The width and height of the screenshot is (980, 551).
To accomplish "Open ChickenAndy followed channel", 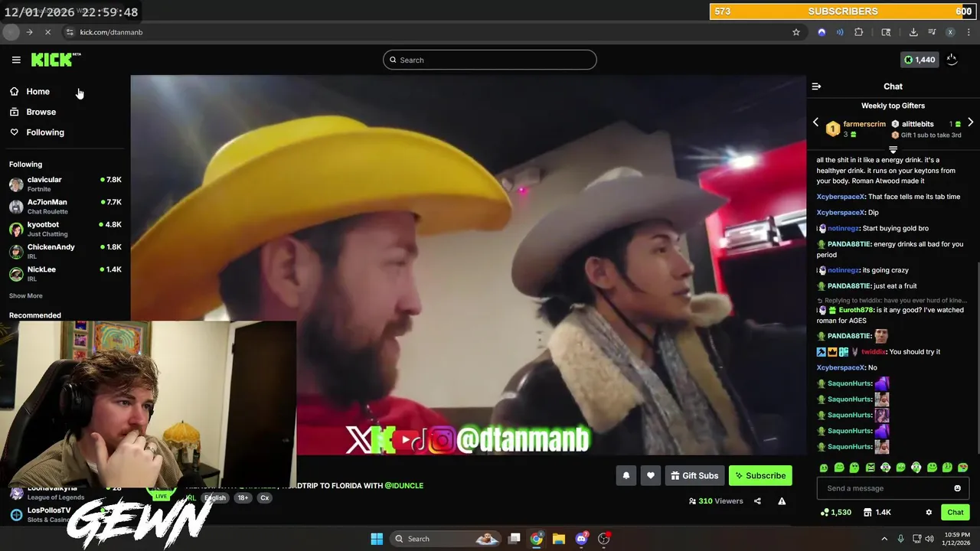I will pos(65,251).
